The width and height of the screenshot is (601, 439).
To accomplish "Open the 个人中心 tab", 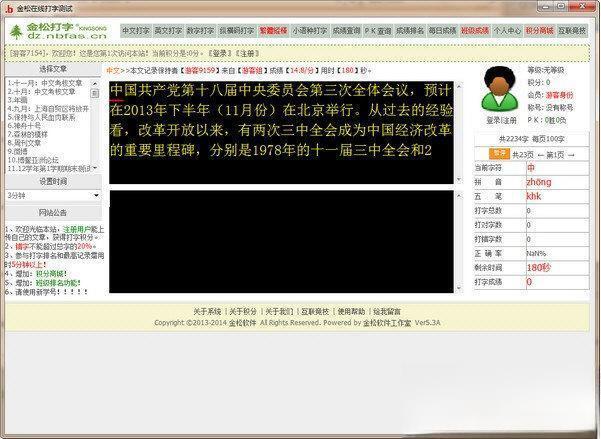I will [507, 31].
